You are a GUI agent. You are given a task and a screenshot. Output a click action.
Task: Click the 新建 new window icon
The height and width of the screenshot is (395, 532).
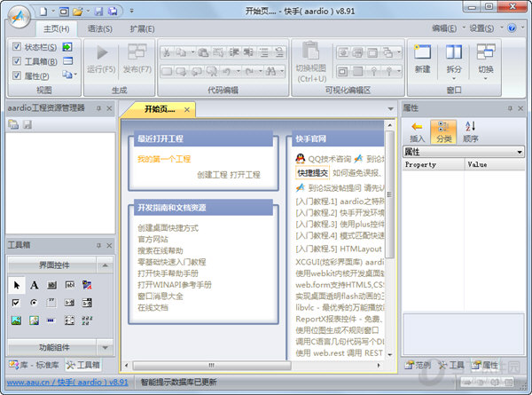[422, 52]
